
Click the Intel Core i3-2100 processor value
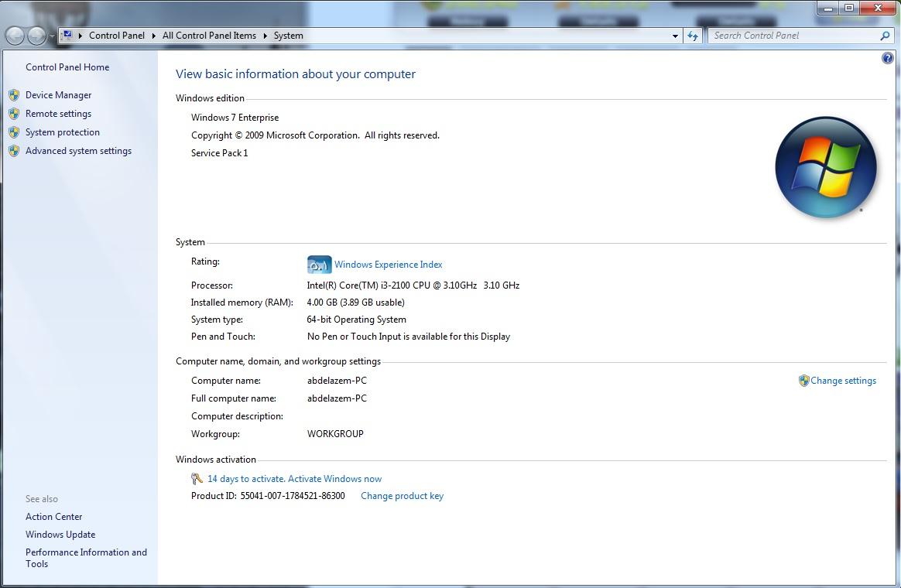413,285
